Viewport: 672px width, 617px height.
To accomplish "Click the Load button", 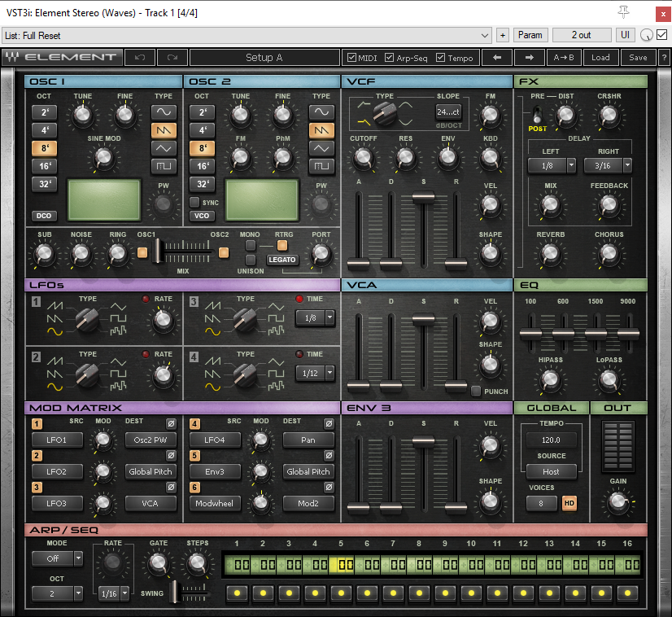I will pos(600,58).
